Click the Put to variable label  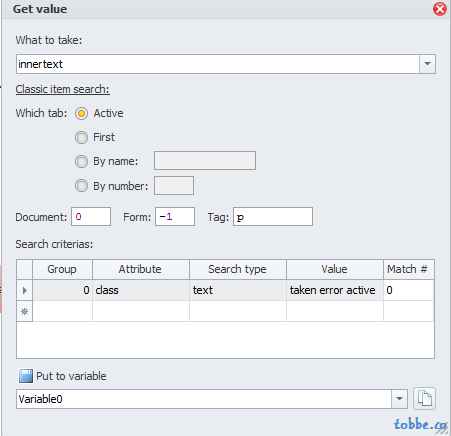tap(71, 376)
